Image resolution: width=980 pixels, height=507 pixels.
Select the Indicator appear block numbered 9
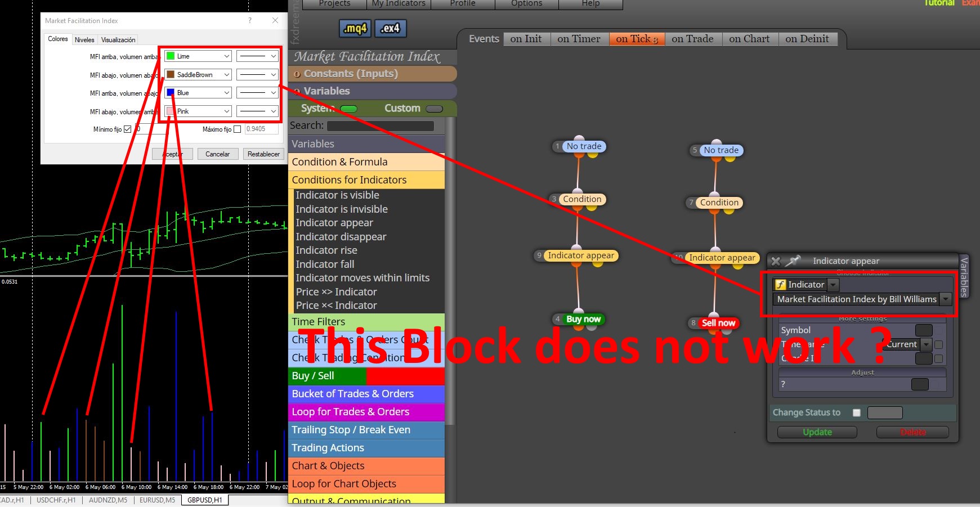[581, 255]
